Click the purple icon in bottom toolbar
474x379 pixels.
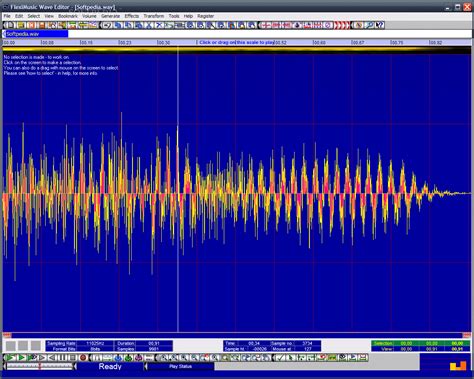click(x=138, y=358)
